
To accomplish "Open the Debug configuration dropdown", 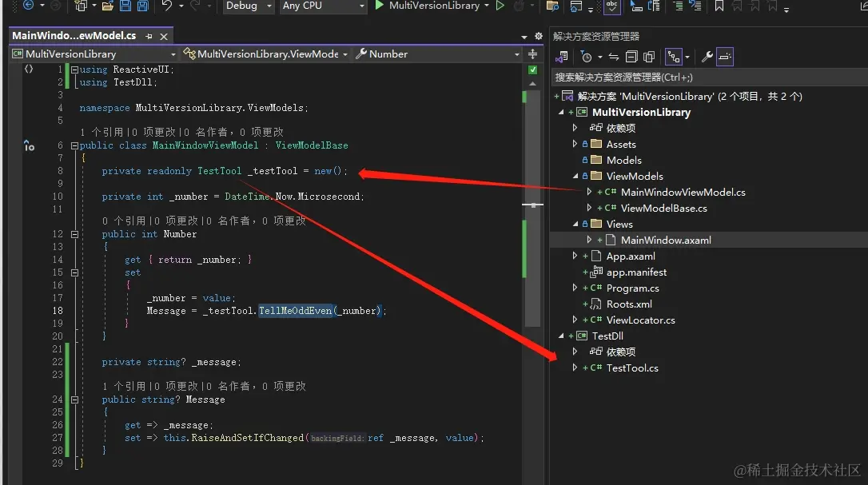I will [x=249, y=6].
